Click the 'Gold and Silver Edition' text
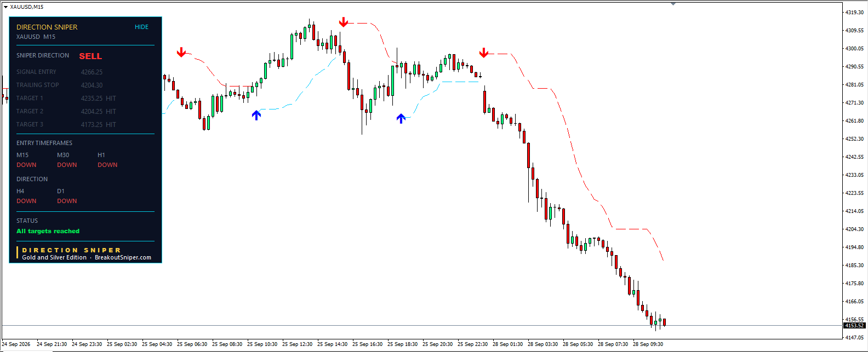The width and height of the screenshot is (868, 352). tap(54, 257)
